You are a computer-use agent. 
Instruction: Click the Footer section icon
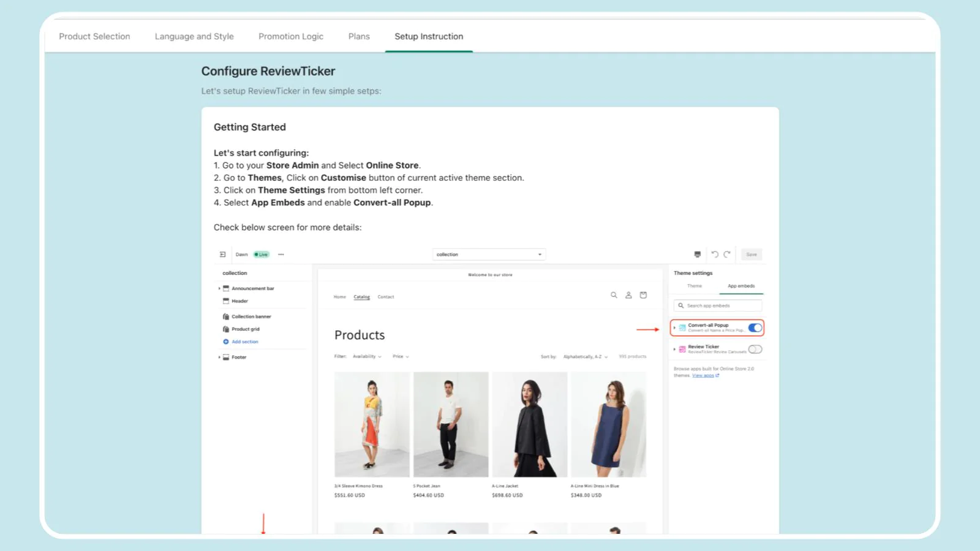coord(226,357)
